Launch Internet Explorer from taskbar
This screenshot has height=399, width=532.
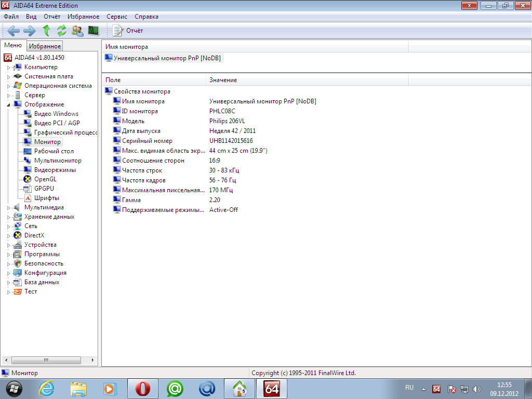[46, 389]
